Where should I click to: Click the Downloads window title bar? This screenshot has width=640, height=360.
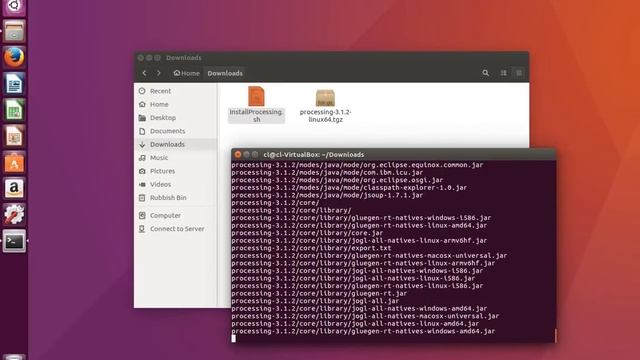[x=331, y=58]
